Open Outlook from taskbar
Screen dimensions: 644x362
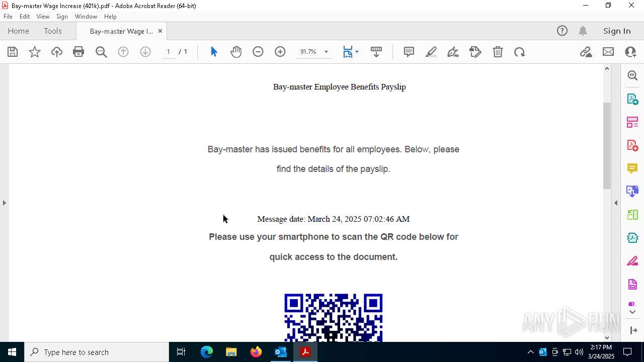click(280, 352)
